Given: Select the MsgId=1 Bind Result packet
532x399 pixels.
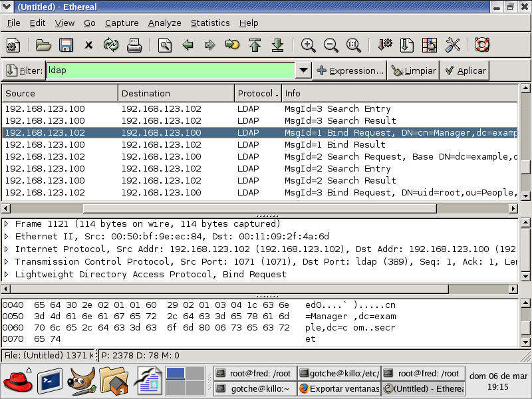Looking at the screenshot, I should coord(259,144).
